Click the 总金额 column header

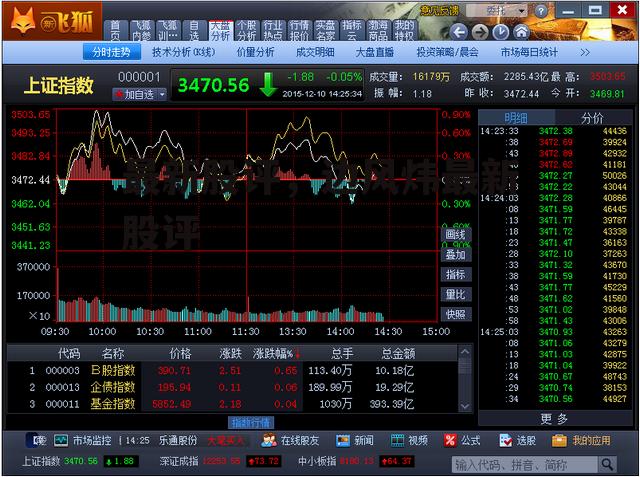398,353
